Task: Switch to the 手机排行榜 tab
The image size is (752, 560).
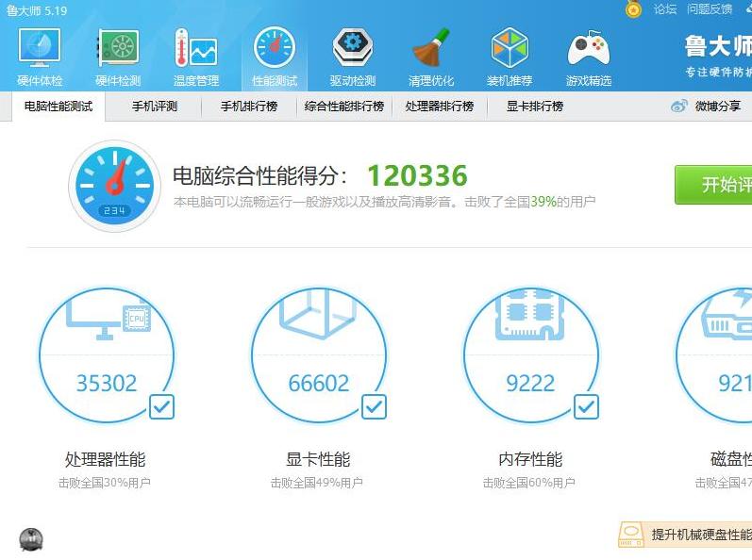Action: click(x=249, y=107)
